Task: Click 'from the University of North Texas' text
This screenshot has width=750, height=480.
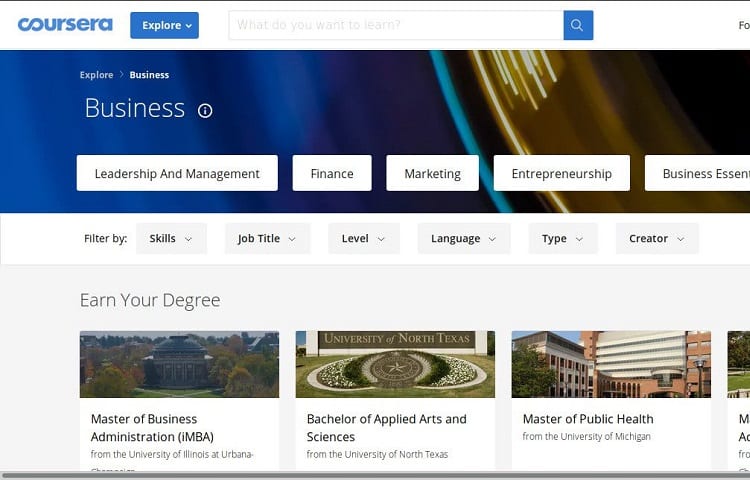Action: click(377, 454)
